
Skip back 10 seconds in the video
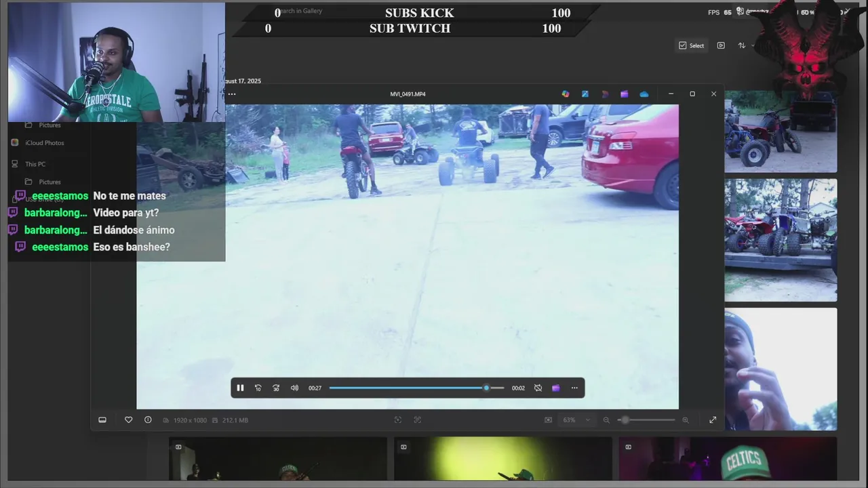258,388
